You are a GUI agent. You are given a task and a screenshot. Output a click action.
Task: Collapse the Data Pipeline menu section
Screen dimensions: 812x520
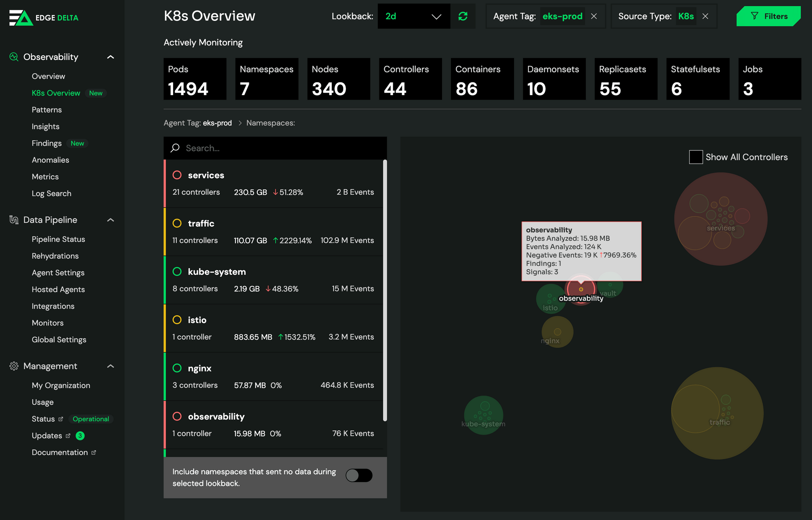coord(111,220)
